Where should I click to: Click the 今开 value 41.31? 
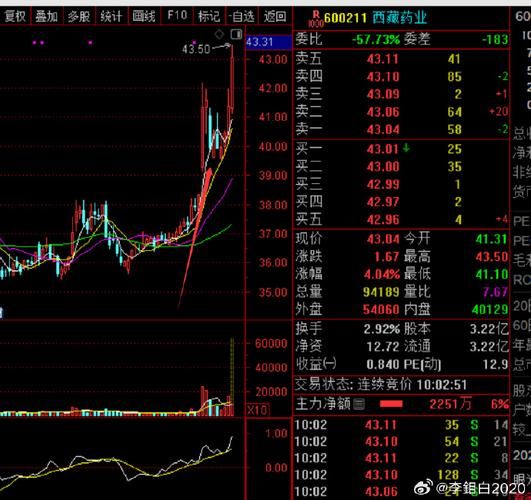point(492,239)
